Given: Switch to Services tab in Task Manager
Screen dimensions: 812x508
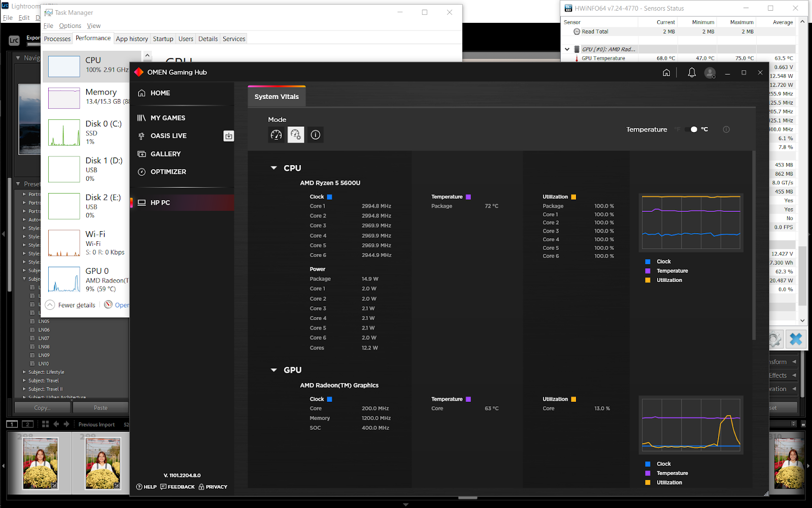Looking at the screenshot, I should point(234,39).
